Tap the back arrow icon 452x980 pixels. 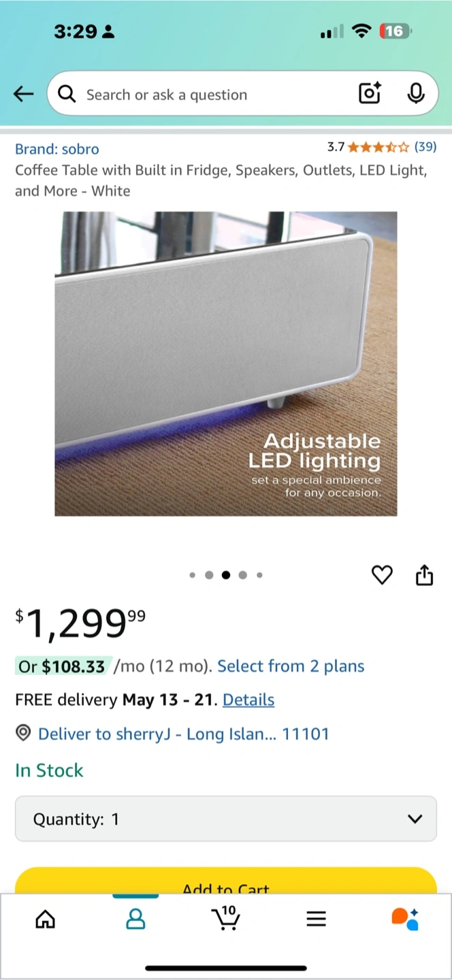(24, 94)
